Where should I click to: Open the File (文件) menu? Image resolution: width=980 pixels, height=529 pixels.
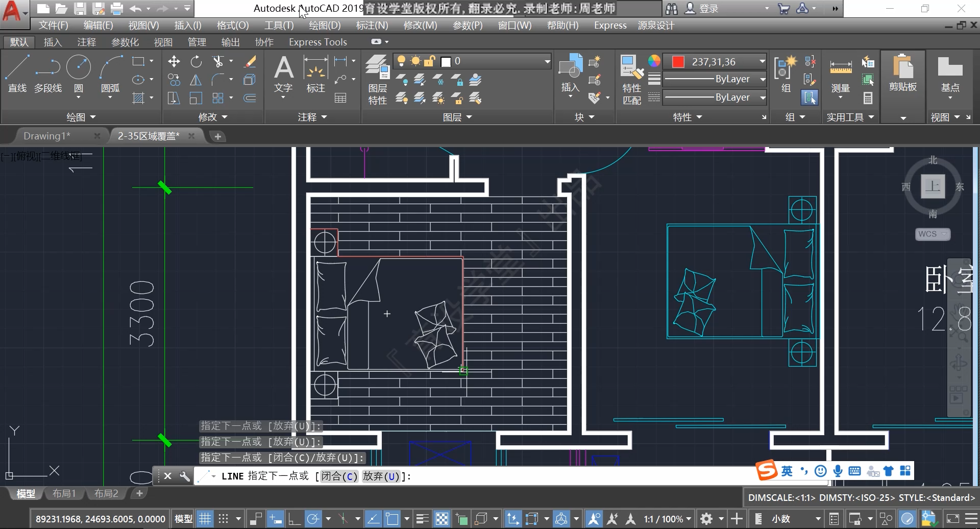pos(54,25)
